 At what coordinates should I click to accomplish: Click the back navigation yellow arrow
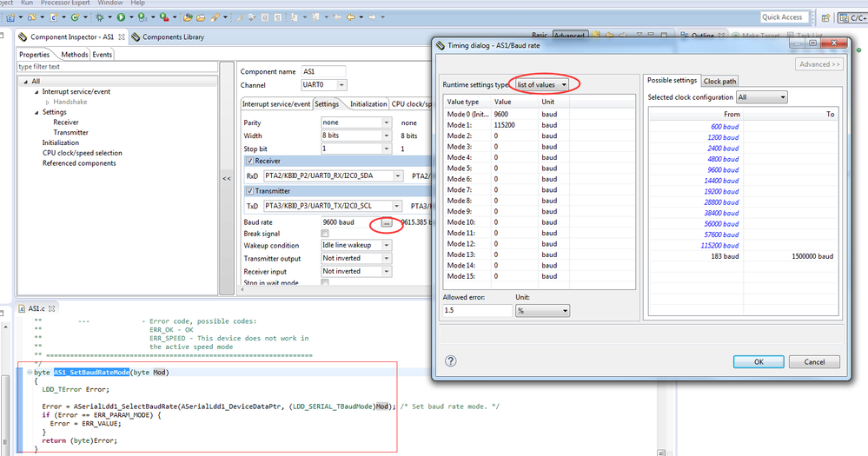[351, 17]
